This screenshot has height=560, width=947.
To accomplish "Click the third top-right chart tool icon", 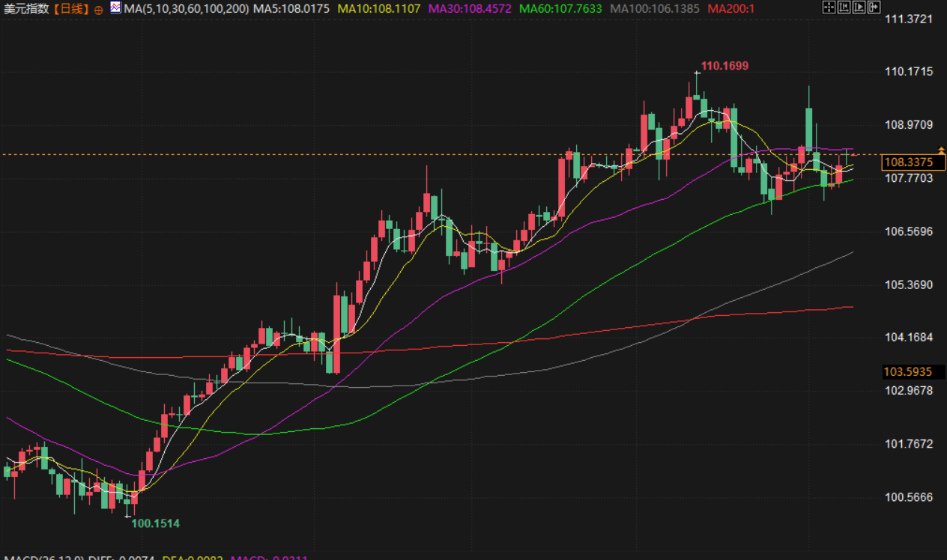I will click(x=859, y=7).
